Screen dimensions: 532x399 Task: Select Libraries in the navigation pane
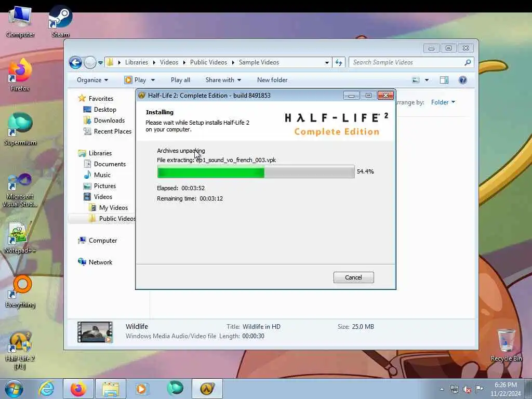pos(96,153)
